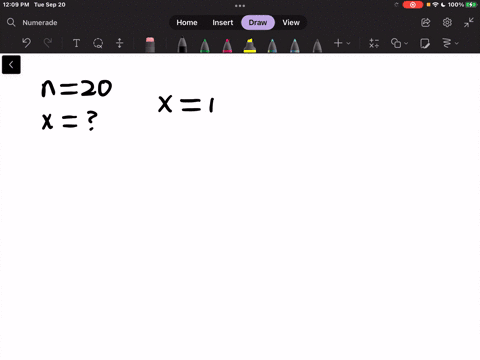The height and width of the screenshot is (360, 480).
Task: Exit full screen with the collapse arrows
Action: coord(469,22)
